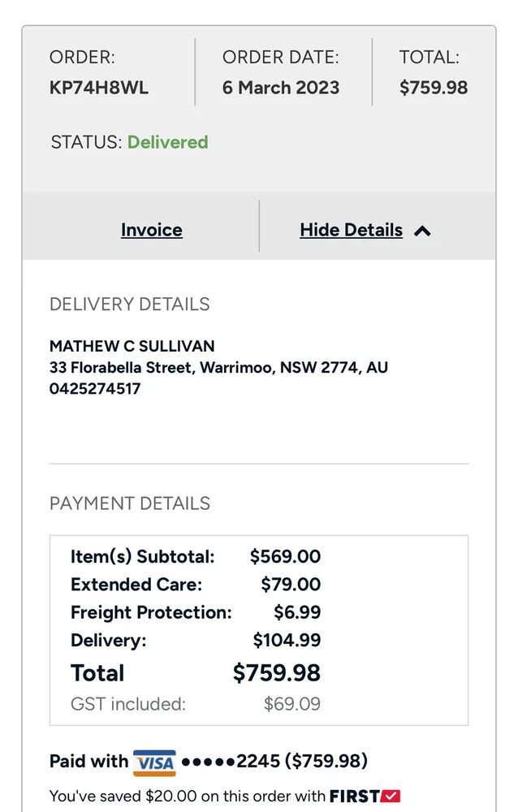Click the Delivered status text
The width and height of the screenshot is (518, 812).
click(167, 142)
